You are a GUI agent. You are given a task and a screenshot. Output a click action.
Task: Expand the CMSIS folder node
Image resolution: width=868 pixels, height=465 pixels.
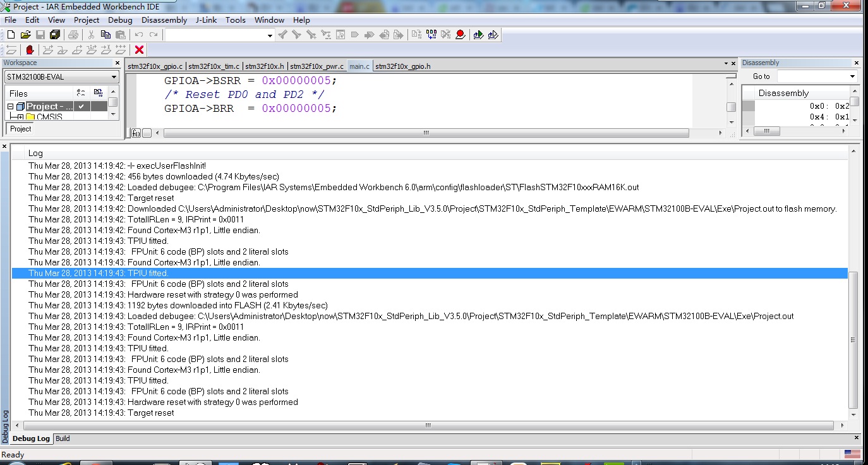[20, 118]
